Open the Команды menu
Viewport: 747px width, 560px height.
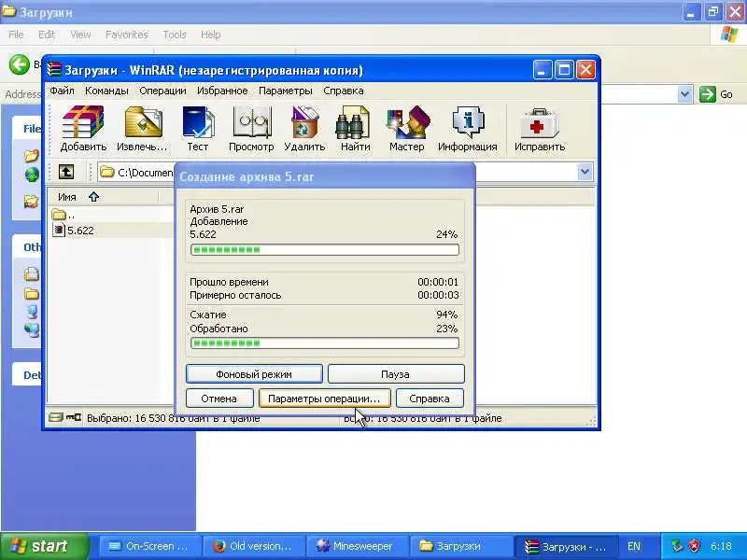(106, 91)
